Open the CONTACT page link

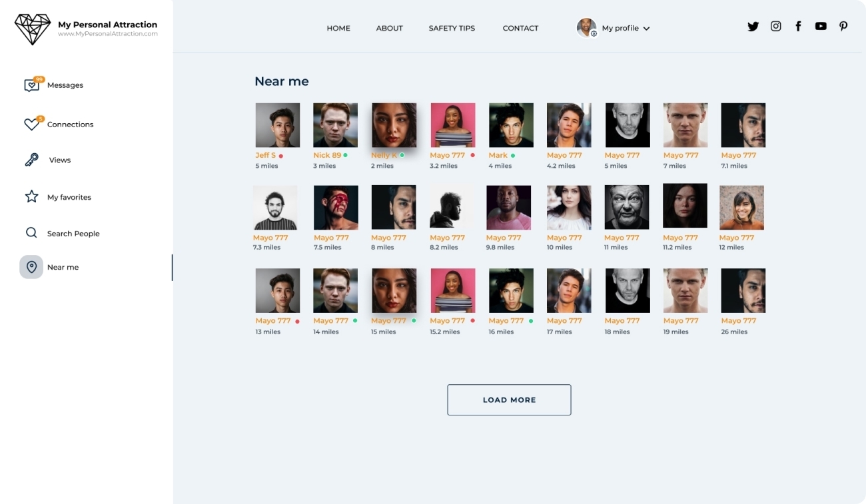(x=520, y=28)
